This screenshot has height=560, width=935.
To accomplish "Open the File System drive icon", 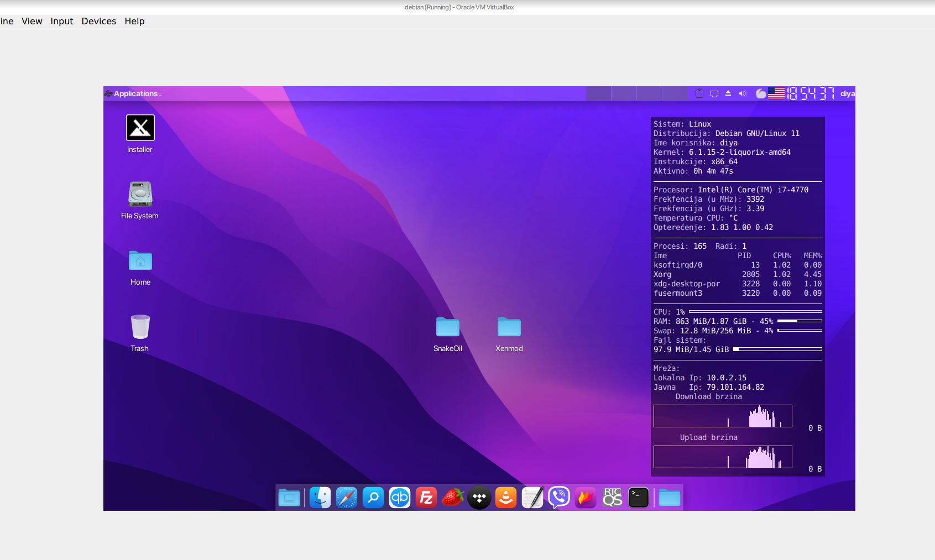I will coord(140,194).
